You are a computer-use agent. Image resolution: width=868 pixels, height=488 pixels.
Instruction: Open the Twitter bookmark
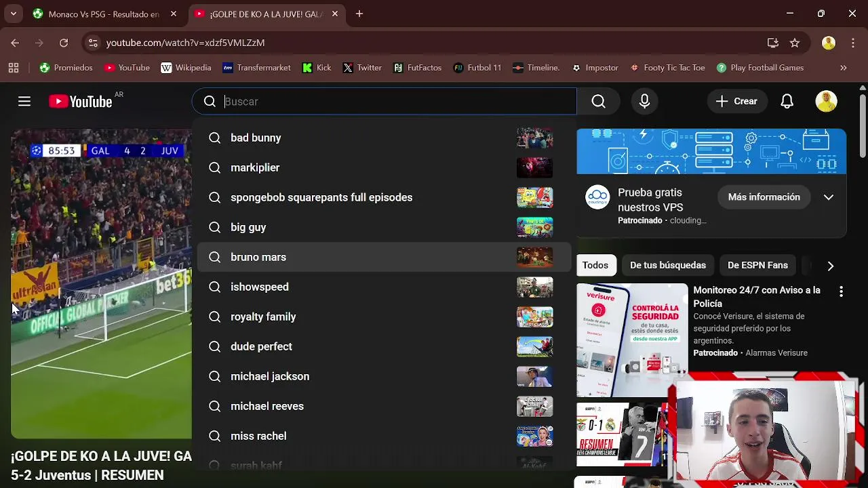coord(362,68)
